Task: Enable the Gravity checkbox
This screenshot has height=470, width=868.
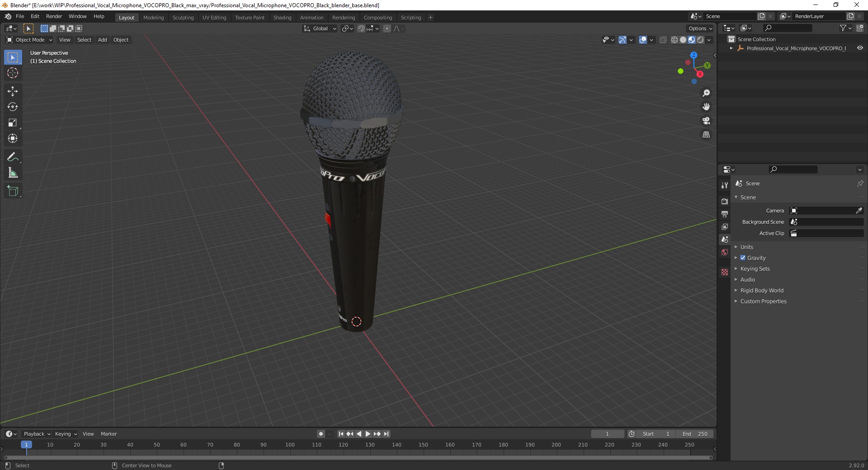Action: 743,258
